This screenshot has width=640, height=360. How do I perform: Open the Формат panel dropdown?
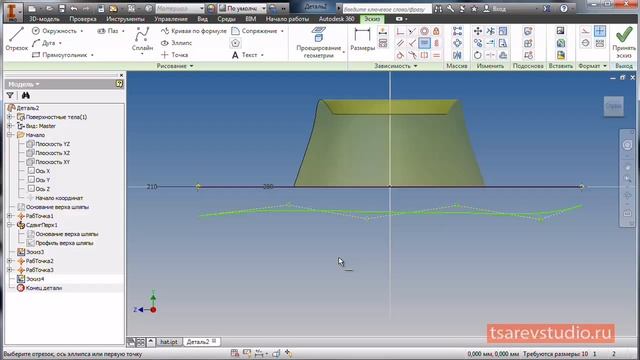(x=593, y=66)
